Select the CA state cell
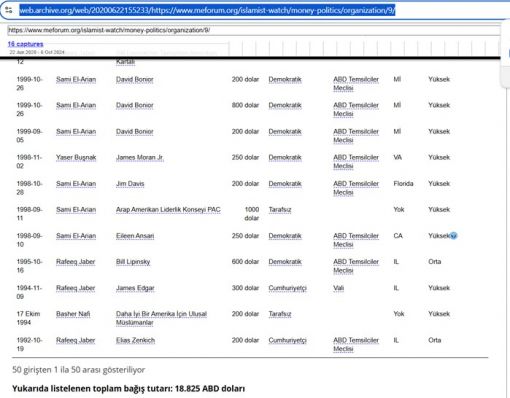Viewport: 510px width, 398px height. click(398, 236)
